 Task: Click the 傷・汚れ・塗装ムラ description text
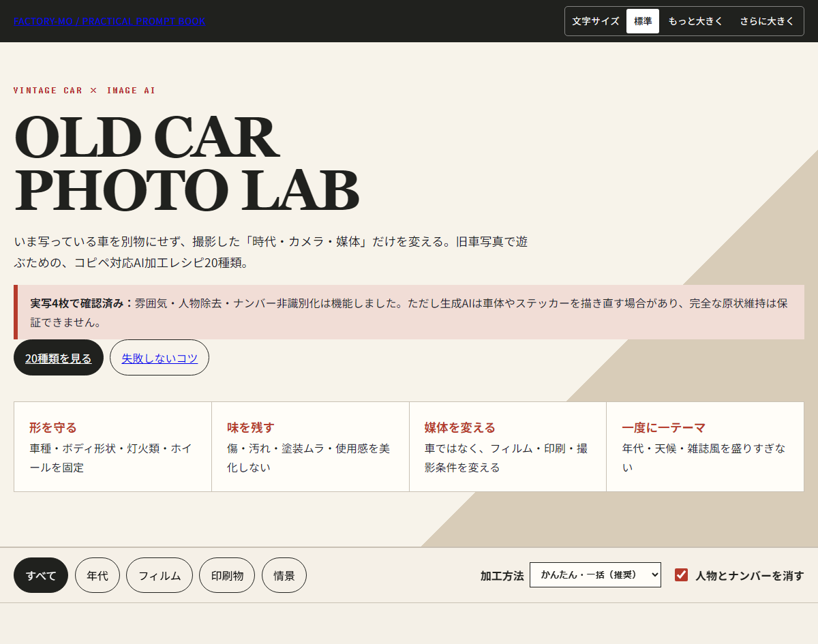click(x=309, y=458)
